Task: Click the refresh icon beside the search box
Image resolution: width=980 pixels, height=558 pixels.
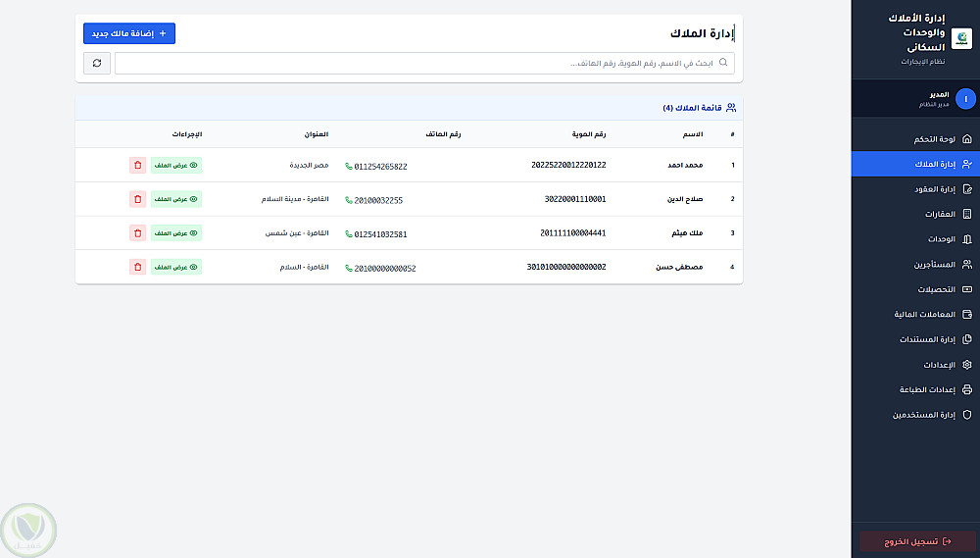Action: point(96,63)
